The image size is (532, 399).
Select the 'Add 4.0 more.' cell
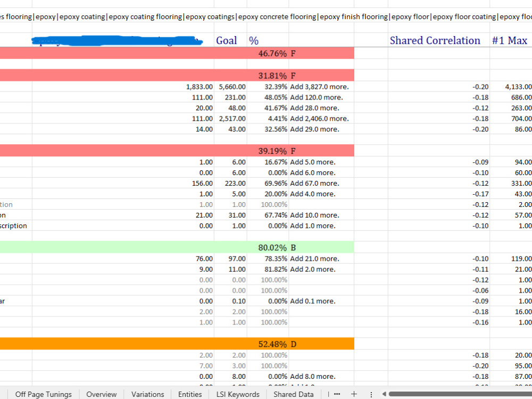[x=321, y=194]
